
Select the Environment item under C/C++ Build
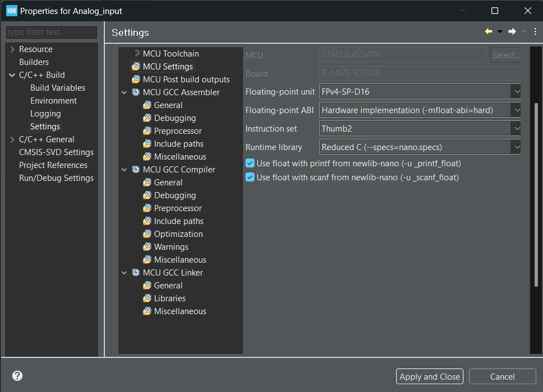click(x=53, y=101)
